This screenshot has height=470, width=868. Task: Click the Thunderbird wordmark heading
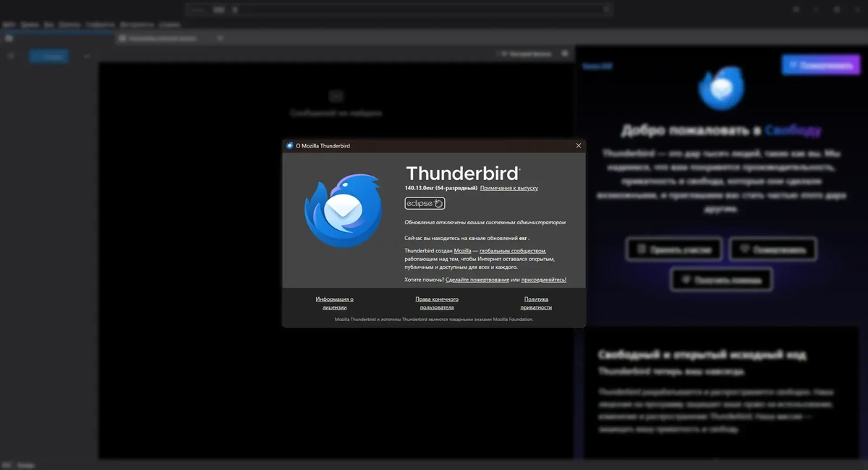click(x=463, y=173)
